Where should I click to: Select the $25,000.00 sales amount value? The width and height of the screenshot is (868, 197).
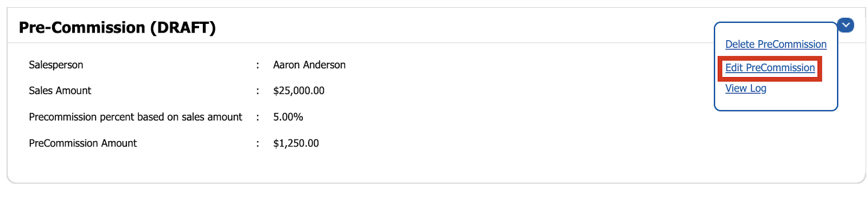(x=299, y=91)
